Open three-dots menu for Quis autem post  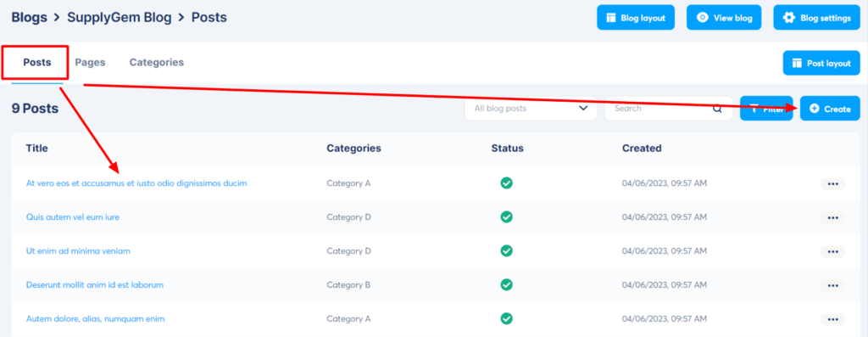[832, 218]
